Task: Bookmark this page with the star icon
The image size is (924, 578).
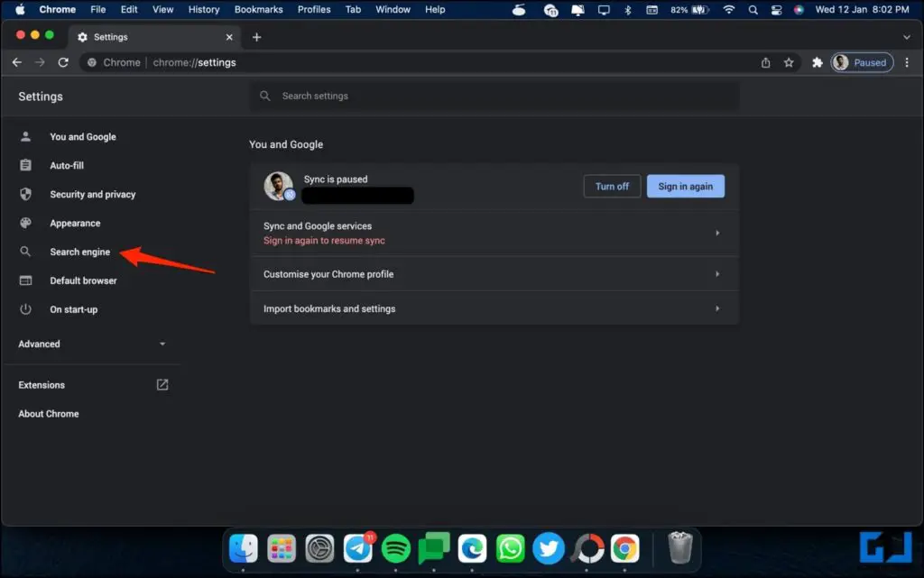Action: click(789, 62)
